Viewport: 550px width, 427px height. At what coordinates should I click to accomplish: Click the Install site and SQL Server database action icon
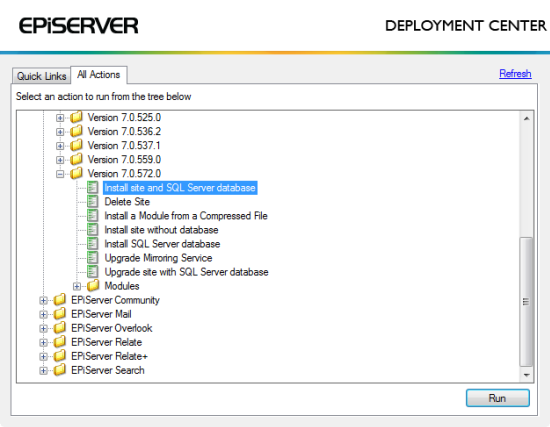point(93,188)
